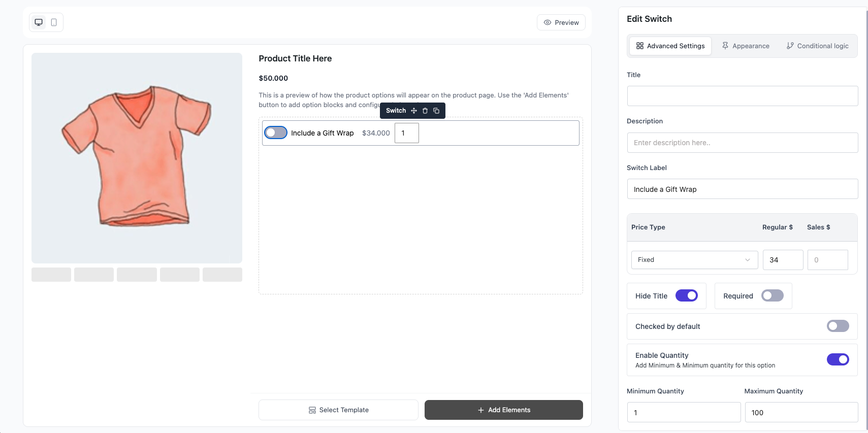Image resolution: width=868 pixels, height=433 pixels.
Task: Select the last gallery thumbnail placeholder
Action: point(222,275)
